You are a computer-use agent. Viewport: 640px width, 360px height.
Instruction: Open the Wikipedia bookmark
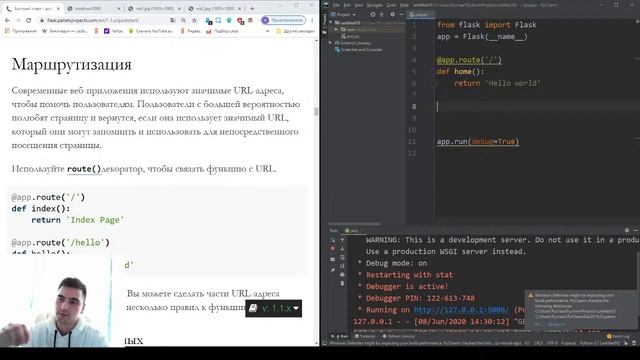click(64, 31)
